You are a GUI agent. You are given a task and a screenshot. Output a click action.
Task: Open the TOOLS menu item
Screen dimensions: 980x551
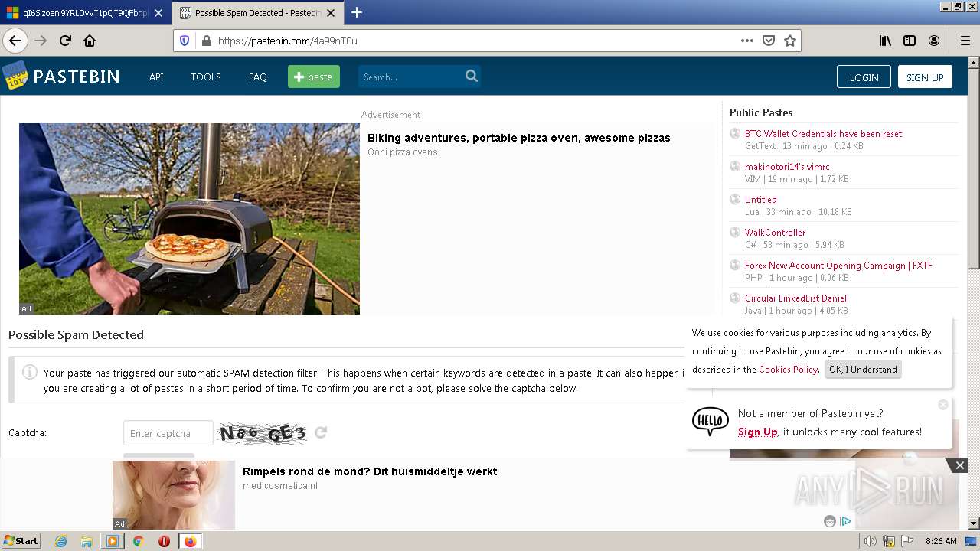pos(206,77)
